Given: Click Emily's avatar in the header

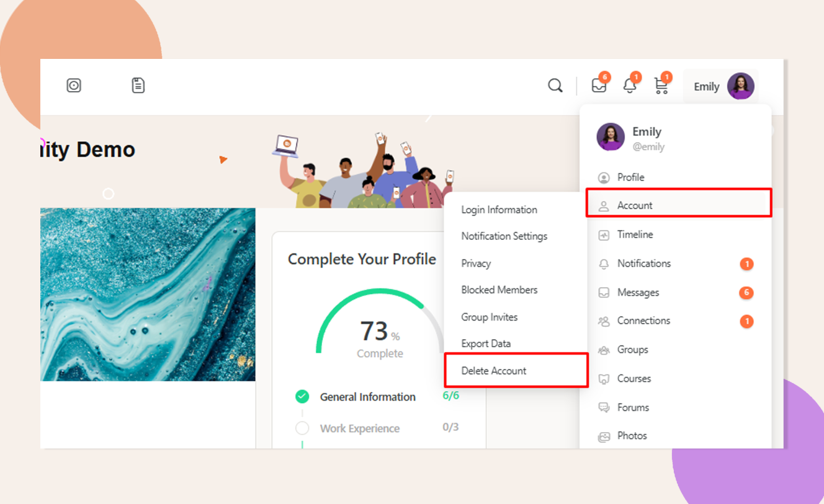Looking at the screenshot, I should (x=741, y=86).
